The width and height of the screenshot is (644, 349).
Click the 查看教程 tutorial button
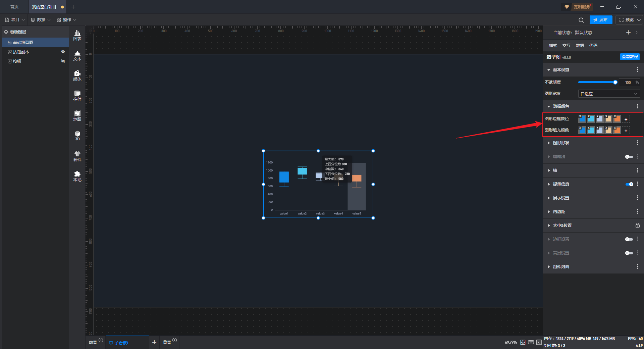pos(630,57)
